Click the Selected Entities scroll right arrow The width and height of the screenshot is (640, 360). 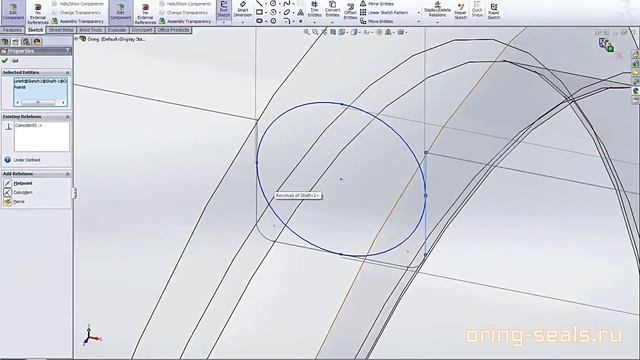point(63,102)
